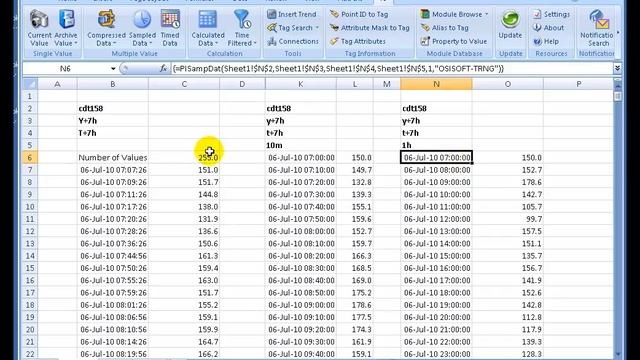Viewport: 640px width, 360px height.
Task: Click cell O11 value 99.7
Action: coord(508,219)
